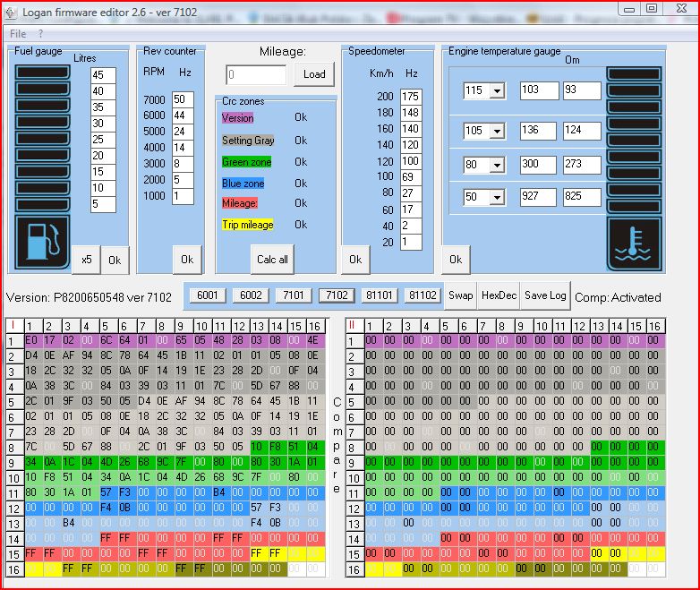
Task: Click the engine temperature thermometer icon
Action: tap(634, 244)
